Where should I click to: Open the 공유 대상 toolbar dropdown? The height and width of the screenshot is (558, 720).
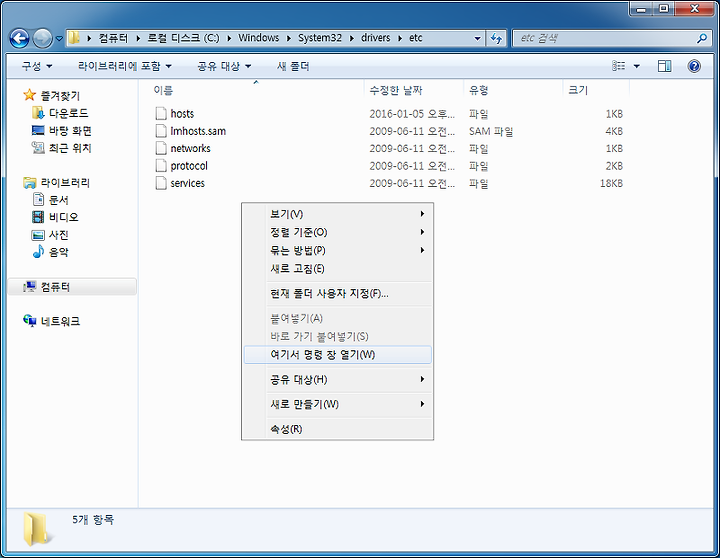(x=224, y=66)
